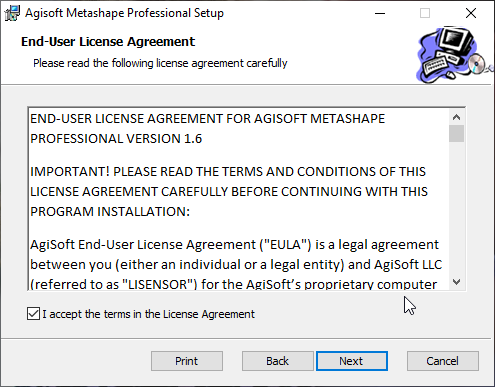Click the 'Agisoft Metashape Professional Setup' title bar
Image resolution: width=495 pixels, height=387 pixels.
click(x=124, y=13)
